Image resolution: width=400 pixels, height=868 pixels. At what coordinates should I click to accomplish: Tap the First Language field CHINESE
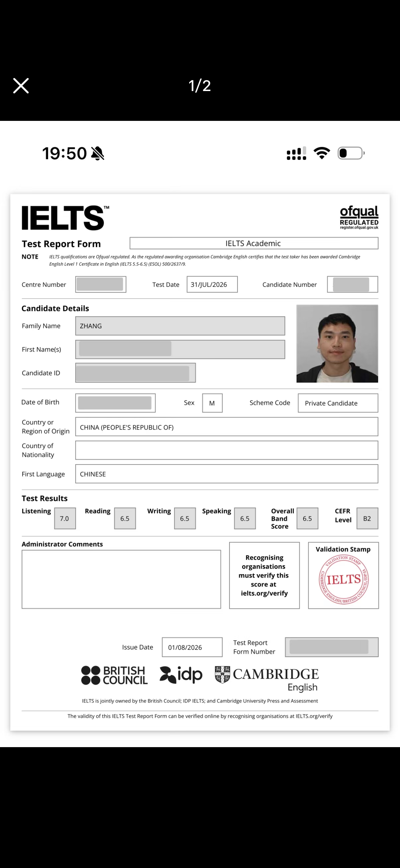pyautogui.click(x=227, y=474)
